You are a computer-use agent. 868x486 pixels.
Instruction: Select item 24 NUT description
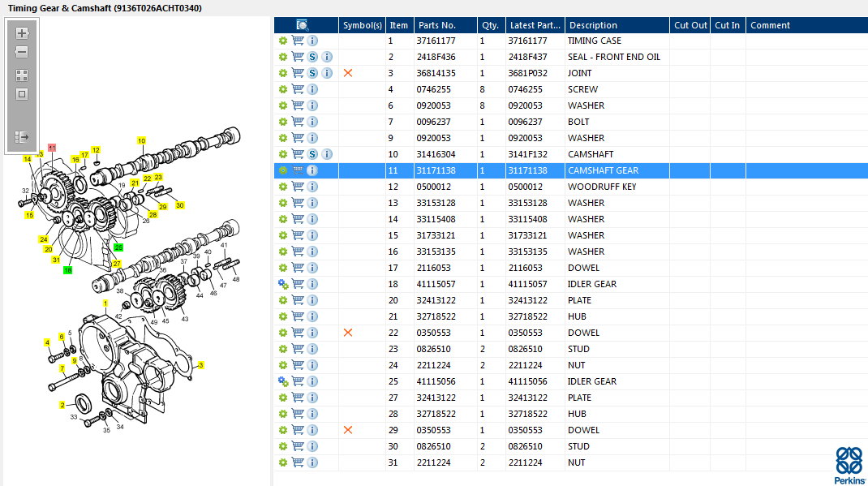coord(576,365)
